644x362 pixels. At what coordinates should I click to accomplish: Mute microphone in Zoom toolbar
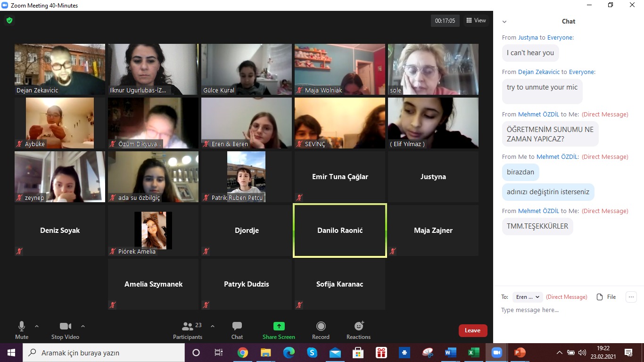click(x=22, y=330)
